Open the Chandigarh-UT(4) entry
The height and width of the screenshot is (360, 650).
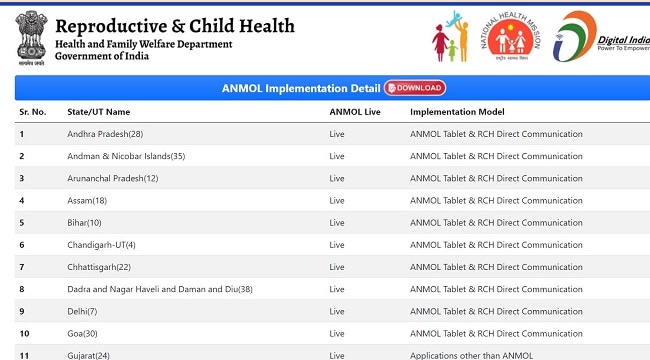(101, 245)
